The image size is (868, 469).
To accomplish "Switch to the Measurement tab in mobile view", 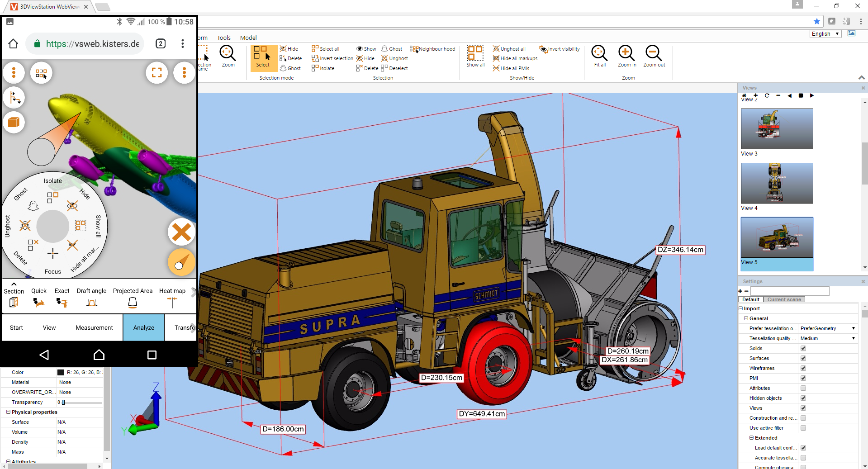I will [x=94, y=328].
